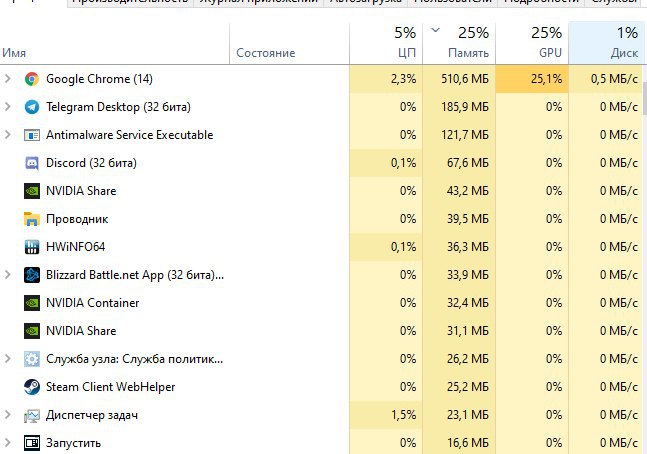Select the HWiNFO64 process name
Image resolution: width=647 pixels, height=454 pixels.
pyautogui.click(x=76, y=247)
